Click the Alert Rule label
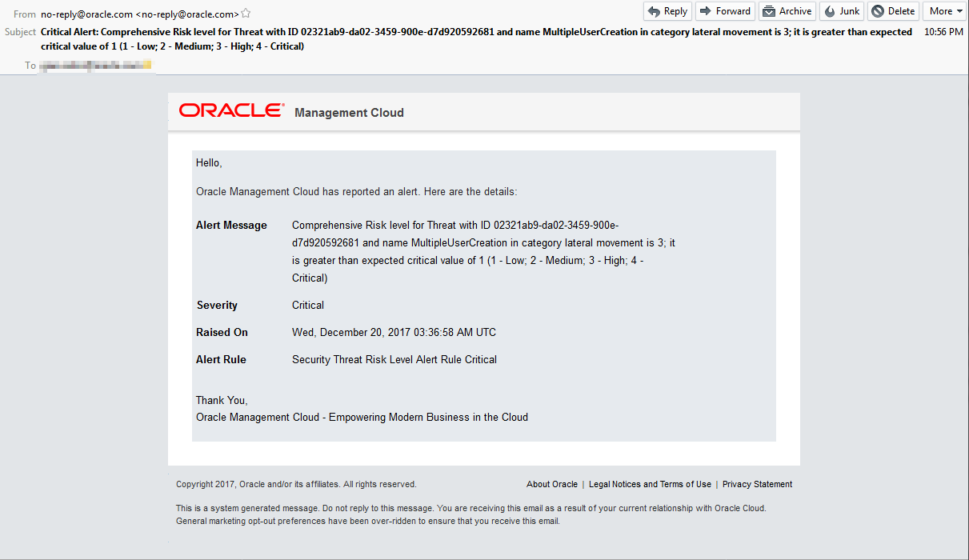 tap(221, 360)
